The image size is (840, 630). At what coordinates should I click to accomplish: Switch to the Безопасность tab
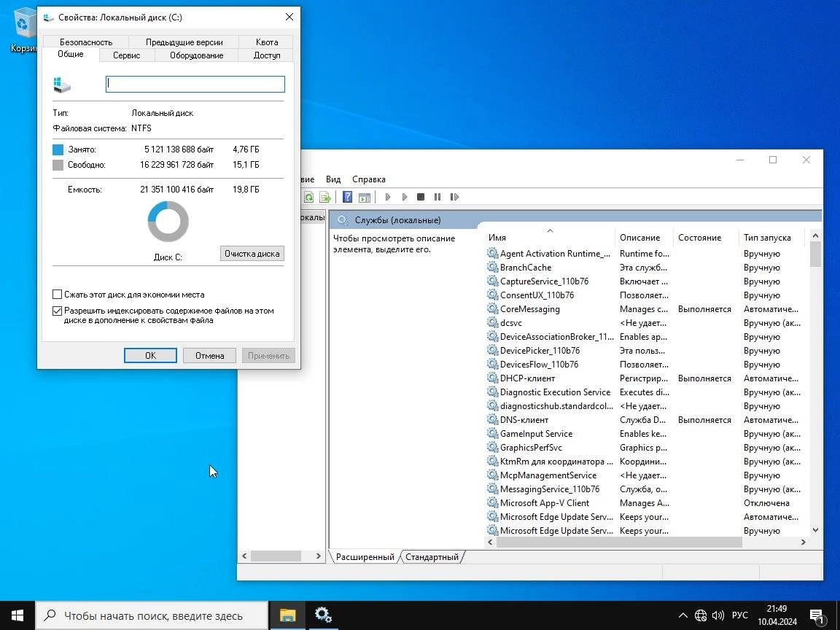(86, 42)
